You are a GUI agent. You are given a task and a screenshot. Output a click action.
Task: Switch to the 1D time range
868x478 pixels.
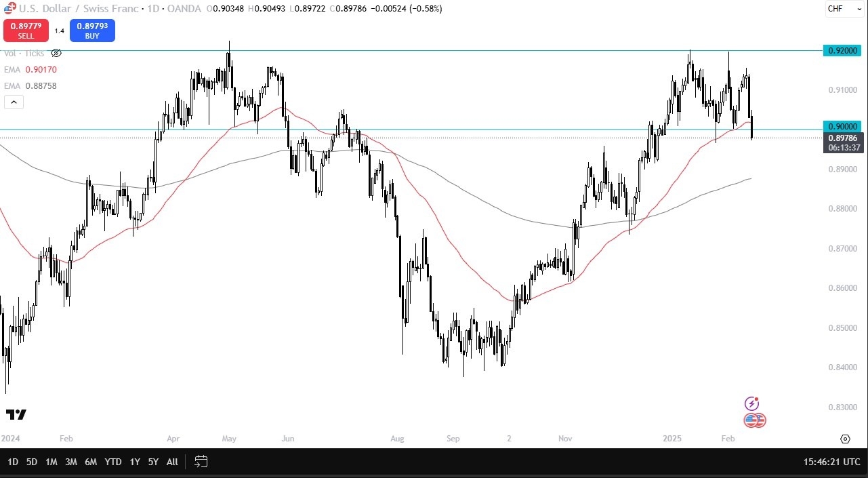(x=13, y=462)
